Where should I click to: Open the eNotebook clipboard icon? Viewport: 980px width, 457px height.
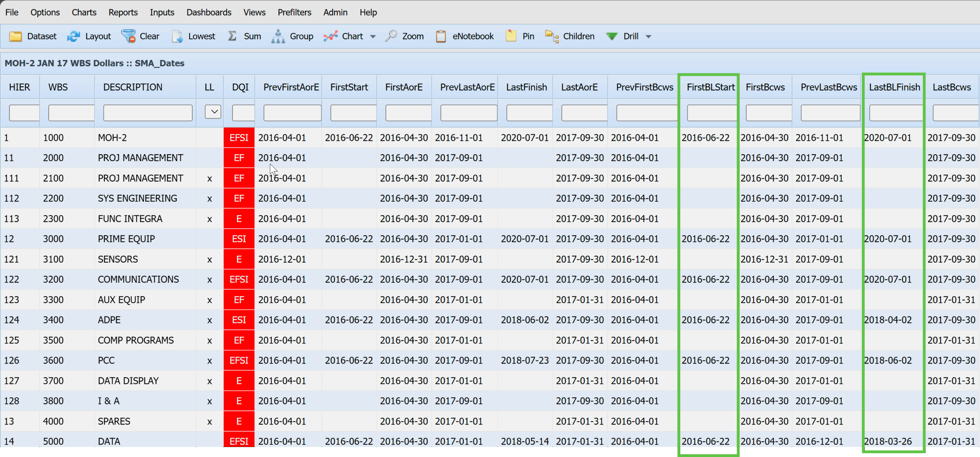point(441,36)
